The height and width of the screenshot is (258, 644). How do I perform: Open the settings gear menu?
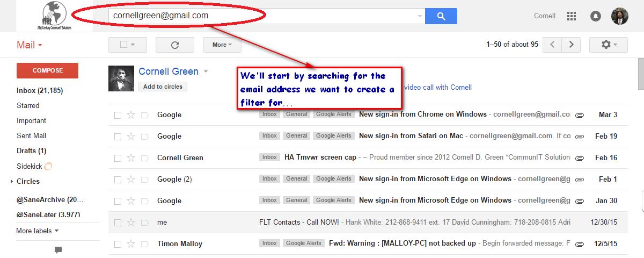pyautogui.click(x=609, y=45)
